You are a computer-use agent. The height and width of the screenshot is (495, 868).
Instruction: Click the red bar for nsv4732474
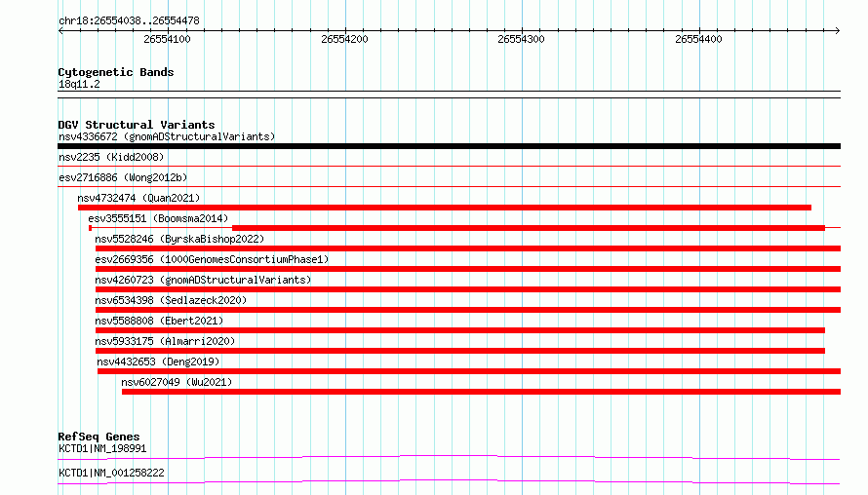[x=445, y=208]
